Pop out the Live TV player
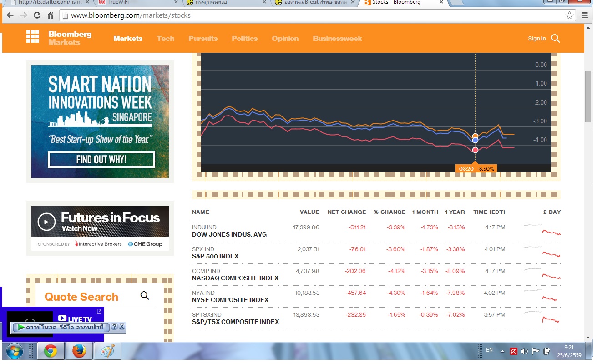This screenshot has width=597, height=364. (x=99, y=312)
